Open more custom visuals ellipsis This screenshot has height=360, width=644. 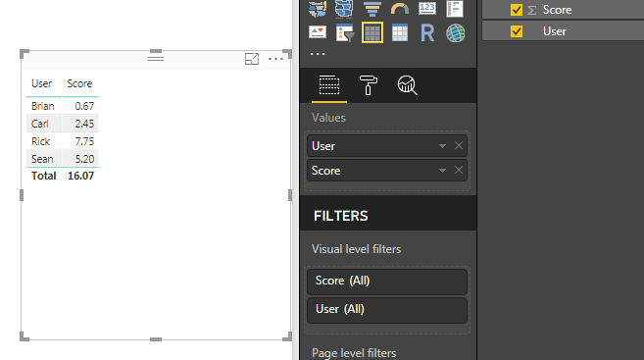point(318,54)
